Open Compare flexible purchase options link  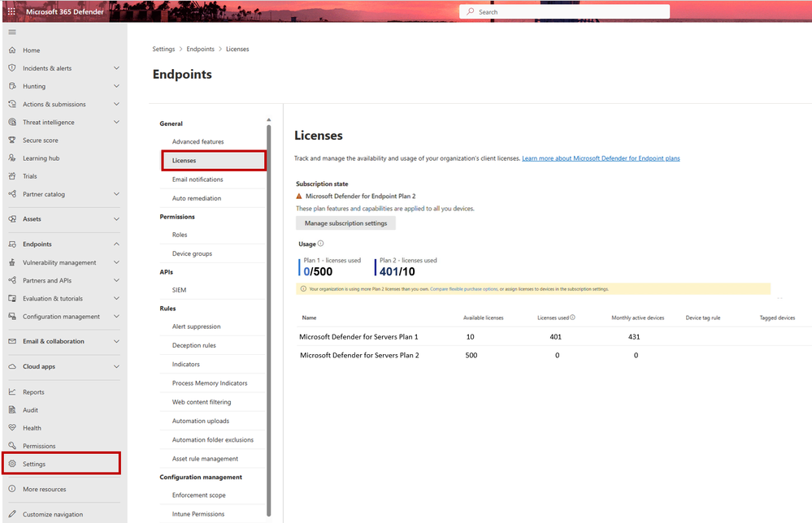(x=463, y=289)
